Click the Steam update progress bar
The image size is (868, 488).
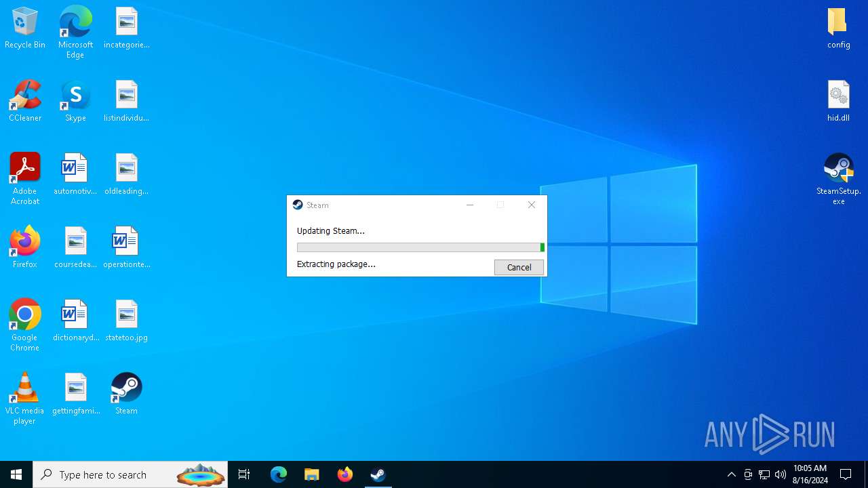[x=420, y=247]
